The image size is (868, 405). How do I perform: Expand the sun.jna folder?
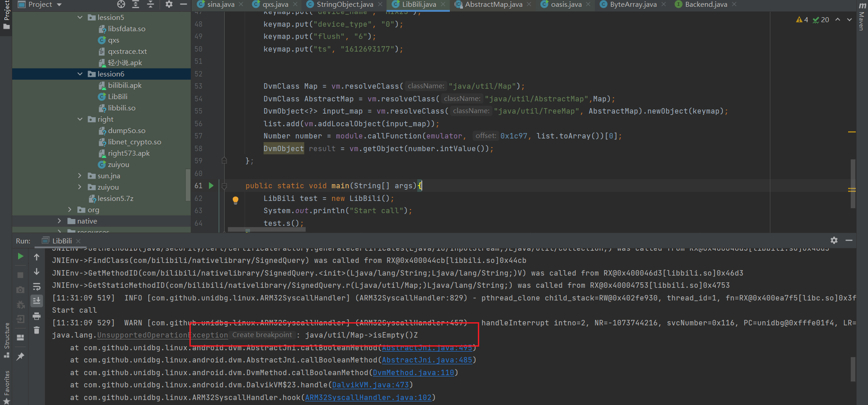tap(80, 176)
